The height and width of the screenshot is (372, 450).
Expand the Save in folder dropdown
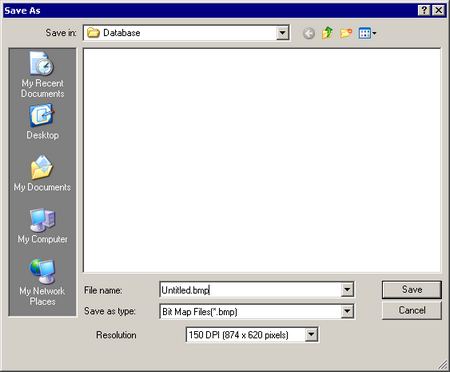point(282,33)
